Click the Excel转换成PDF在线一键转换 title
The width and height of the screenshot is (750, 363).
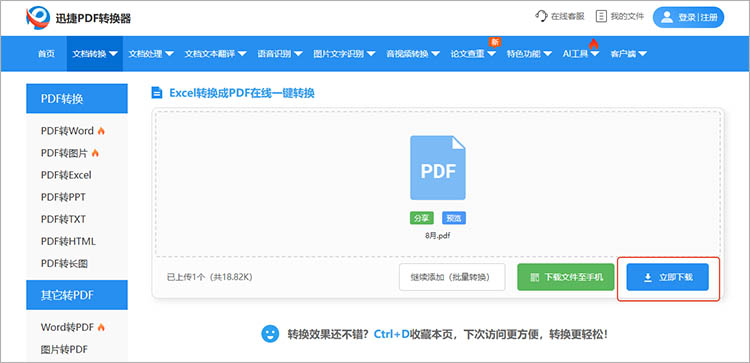[242, 93]
